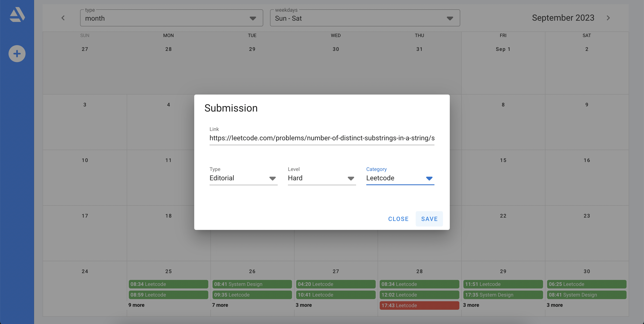Open 08:41 System Design event on 26
Image resolution: width=644 pixels, height=324 pixels.
point(252,284)
